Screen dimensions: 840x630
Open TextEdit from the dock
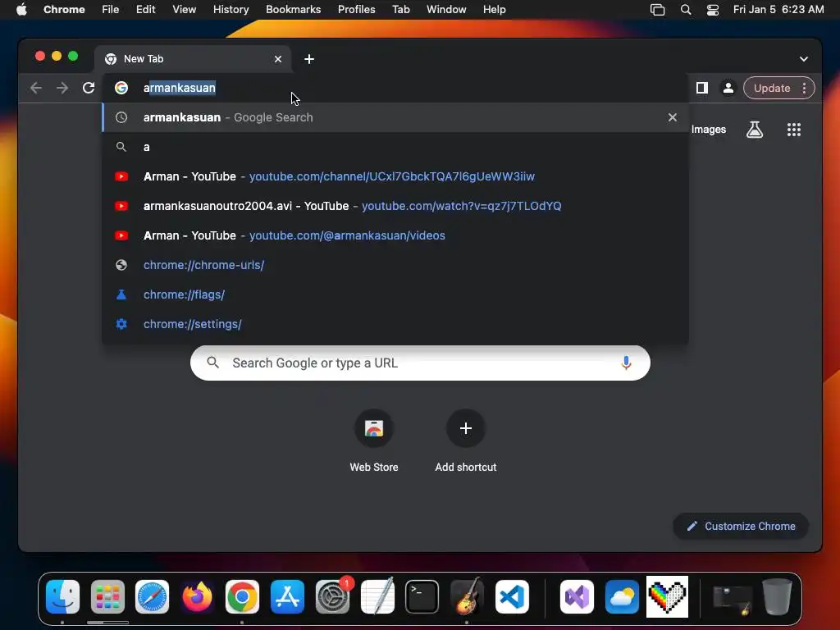click(377, 596)
